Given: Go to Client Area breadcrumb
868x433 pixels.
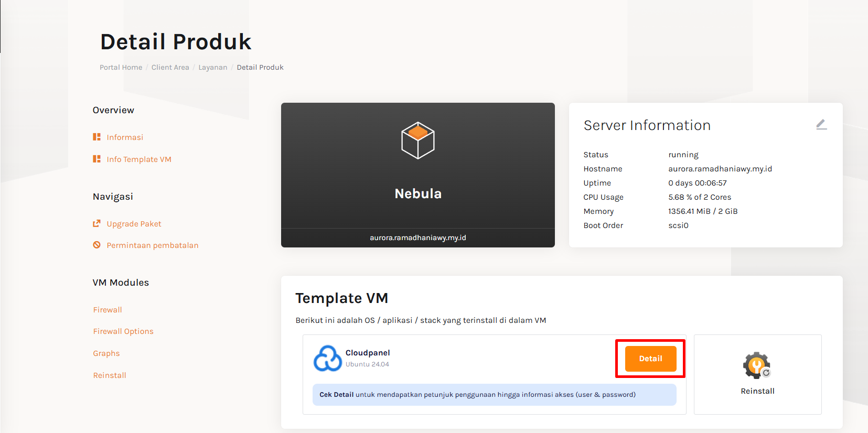Looking at the screenshot, I should pos(170,67).
